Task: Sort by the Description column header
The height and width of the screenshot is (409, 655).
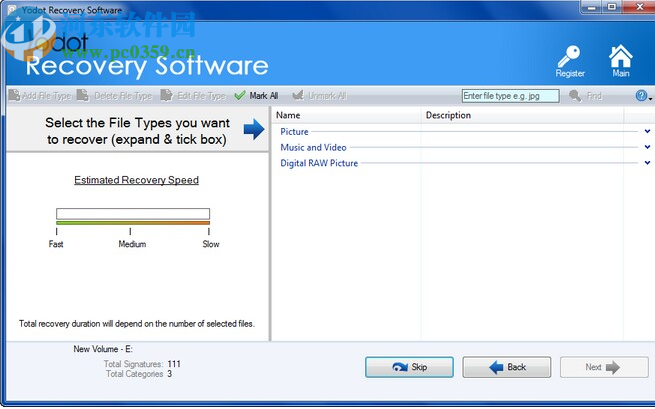Action: pos(522,115)
